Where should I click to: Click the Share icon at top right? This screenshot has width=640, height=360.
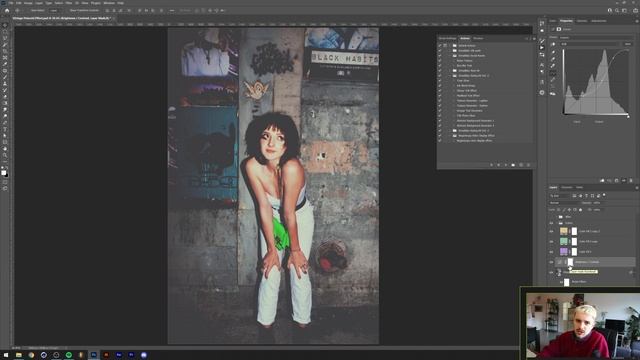636,10
